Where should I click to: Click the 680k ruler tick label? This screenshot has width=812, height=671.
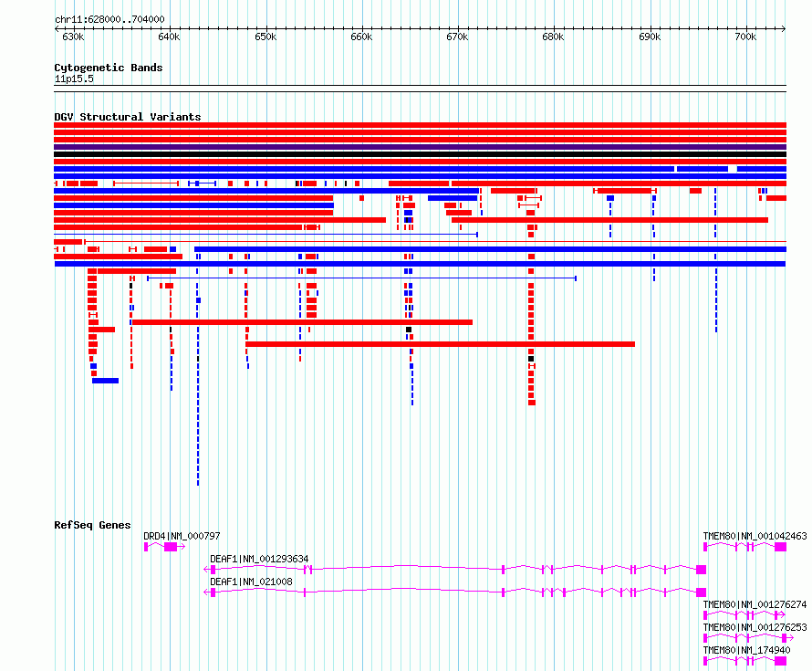click(553, 37)
